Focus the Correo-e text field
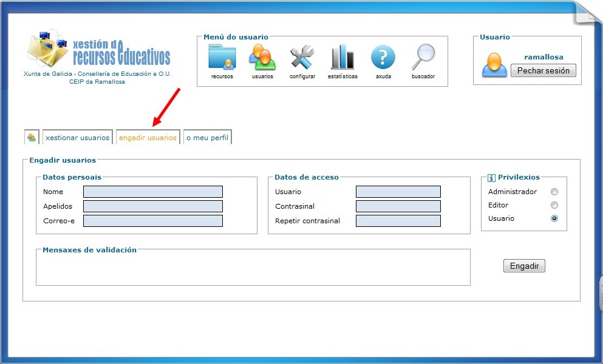 [152, 221]
